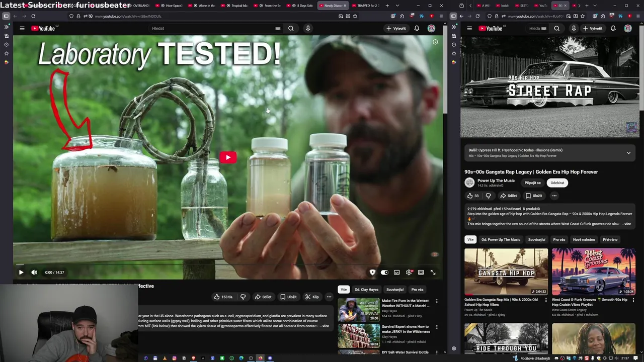The image size is (644, 362).
Task: Expand right video description ...více
Action: [626, 224]
